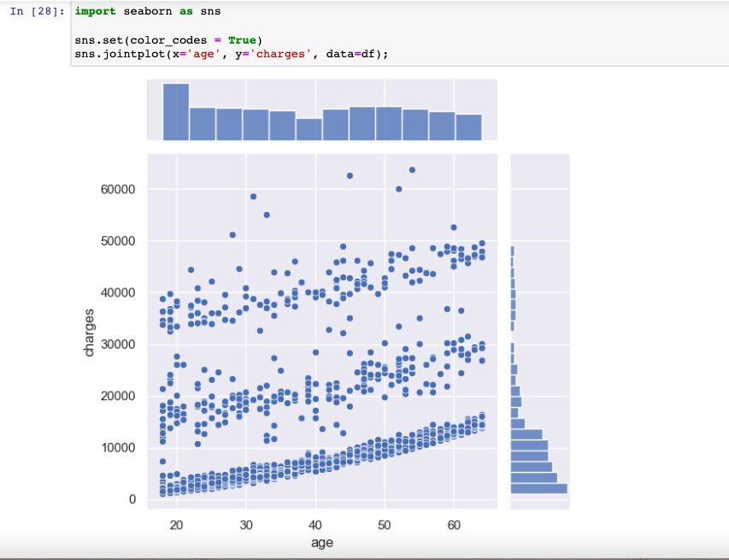Click the shortest bar in the age histogram
This screenshot has width=729, height=560.
point(309,129)
